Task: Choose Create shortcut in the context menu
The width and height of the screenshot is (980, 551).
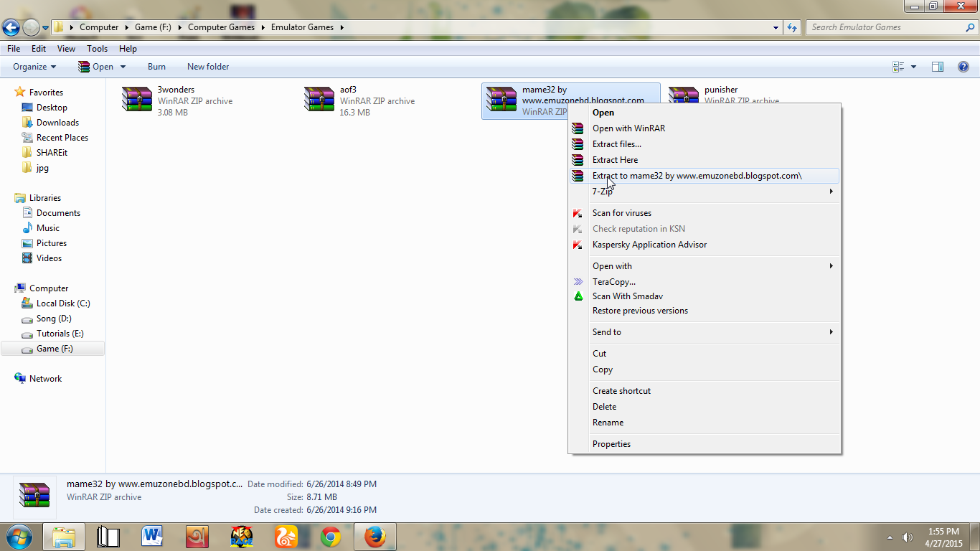Action: point(705,391)
